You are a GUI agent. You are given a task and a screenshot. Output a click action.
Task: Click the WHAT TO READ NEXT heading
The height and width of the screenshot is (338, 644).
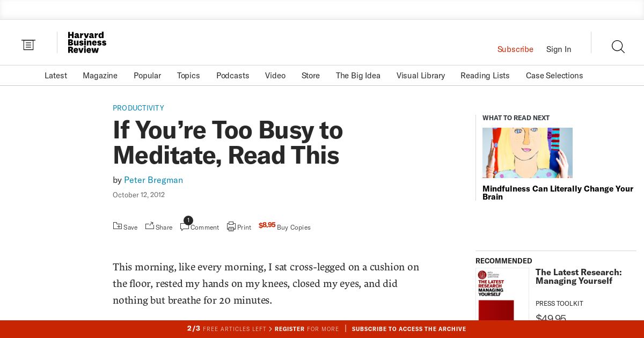click(516, 118)
